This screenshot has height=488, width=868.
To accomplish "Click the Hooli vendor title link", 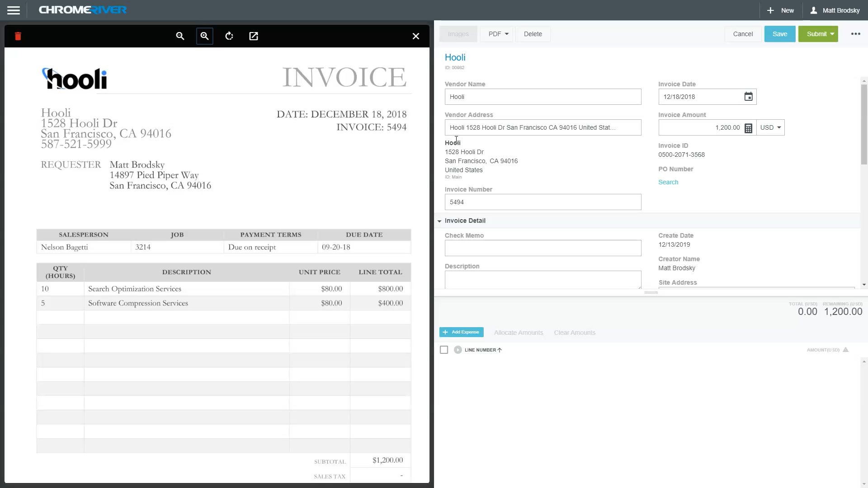I will [x=455, y=57].
